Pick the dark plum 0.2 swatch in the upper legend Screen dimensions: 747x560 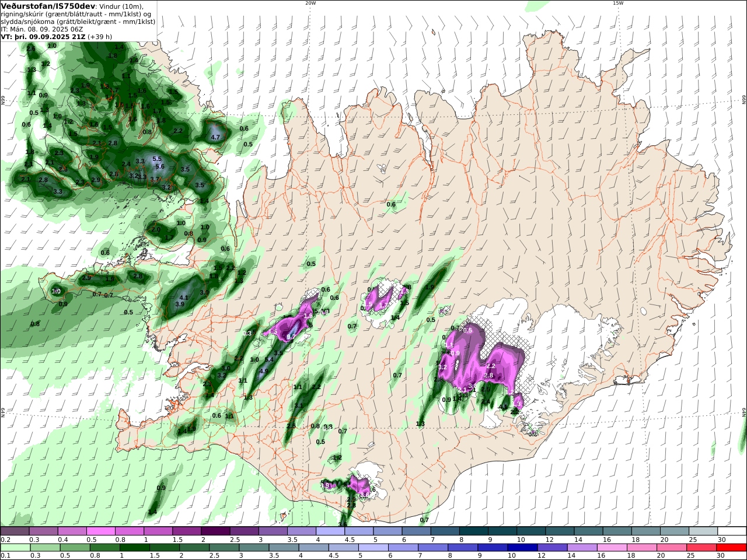click(x=15, y=531)
